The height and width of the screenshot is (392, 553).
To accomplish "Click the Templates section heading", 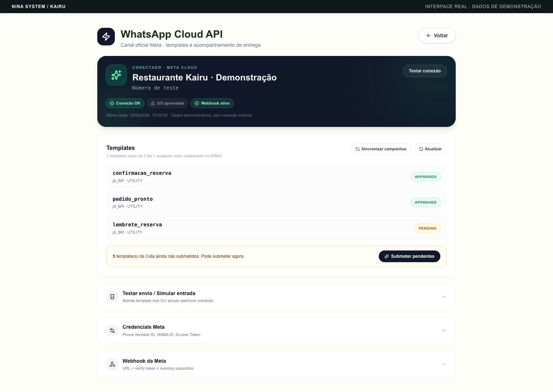I will coord(121,148).
